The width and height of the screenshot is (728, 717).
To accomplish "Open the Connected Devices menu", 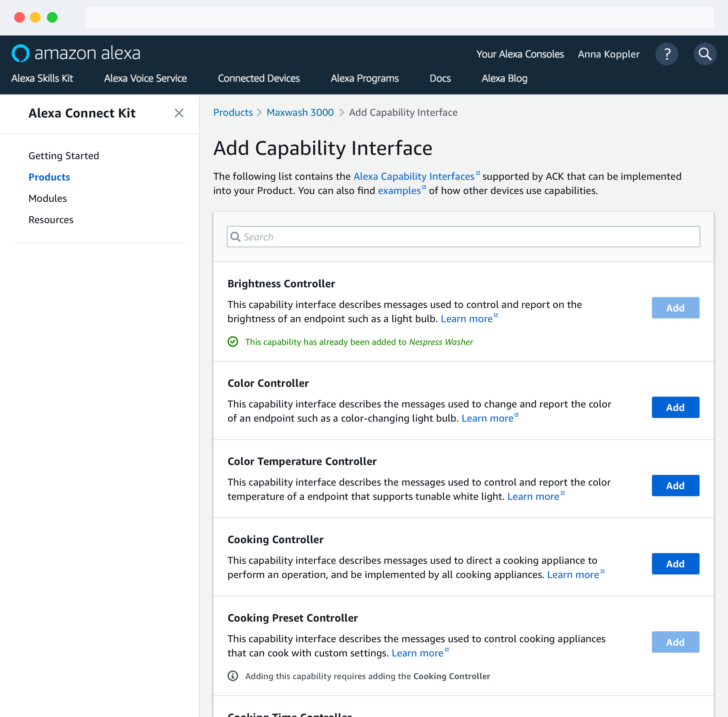I will click(x=259, y=78).
